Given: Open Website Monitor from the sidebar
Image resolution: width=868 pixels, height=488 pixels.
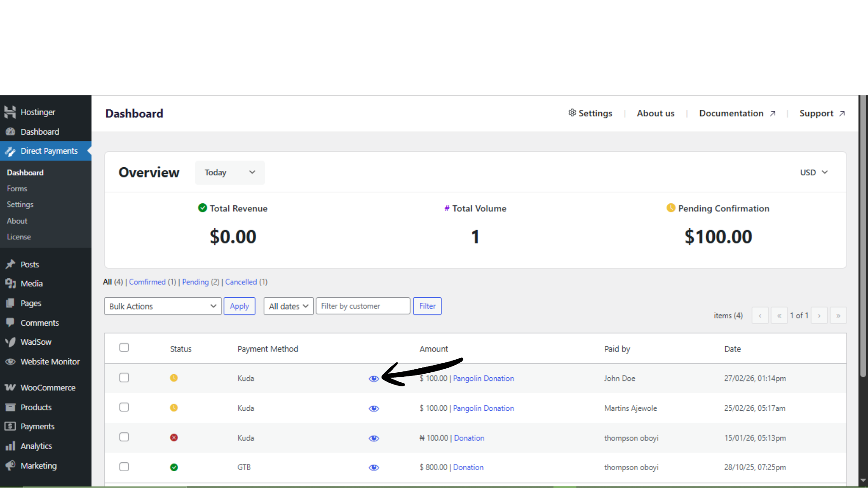Looking at the screenshot, I should click(10, 361).
